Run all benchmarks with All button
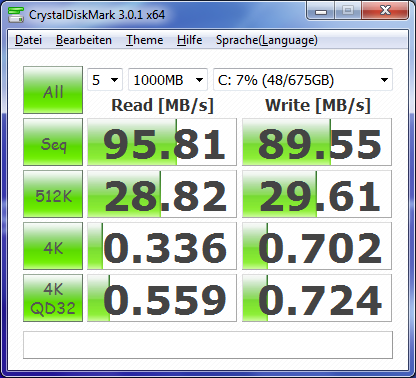The width and height of the screenshot is (416, 378). pos(53,90)
